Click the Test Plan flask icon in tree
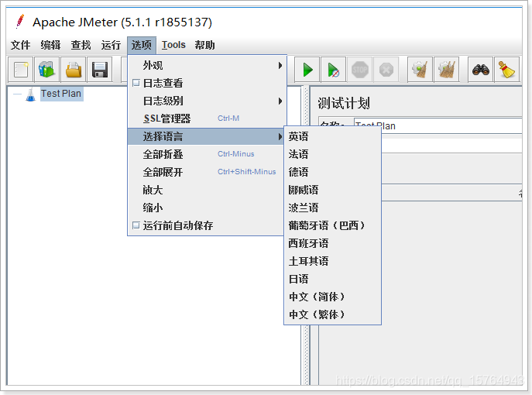This screenshot has width=532, height=395. pos(30,94)
